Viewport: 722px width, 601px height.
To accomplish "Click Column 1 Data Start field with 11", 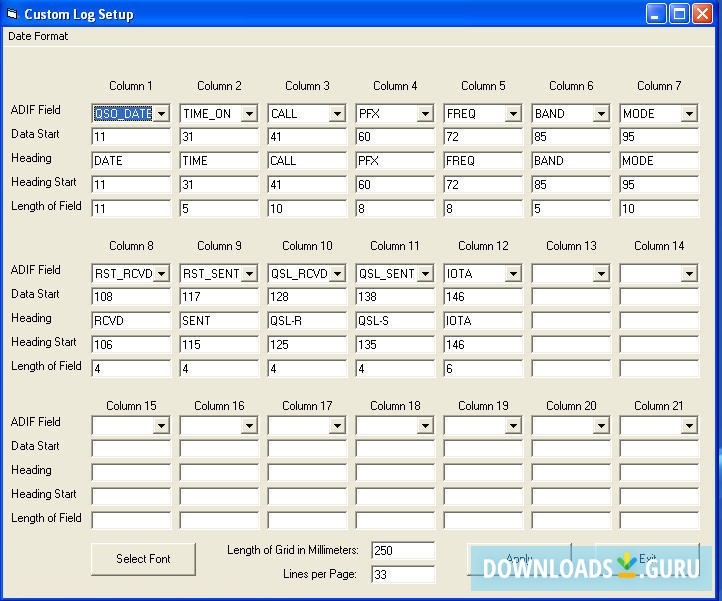I will (x=131, y=137).
